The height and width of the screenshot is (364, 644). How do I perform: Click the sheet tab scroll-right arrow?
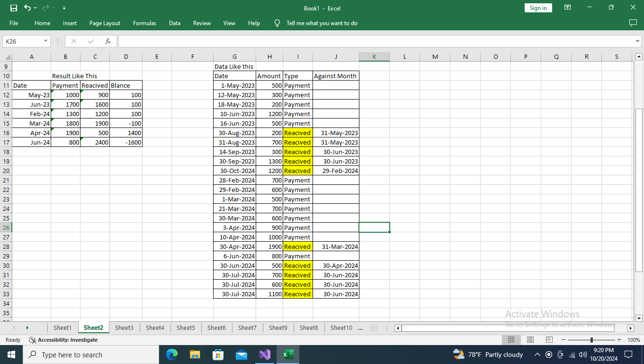click(x=27, y=328)
